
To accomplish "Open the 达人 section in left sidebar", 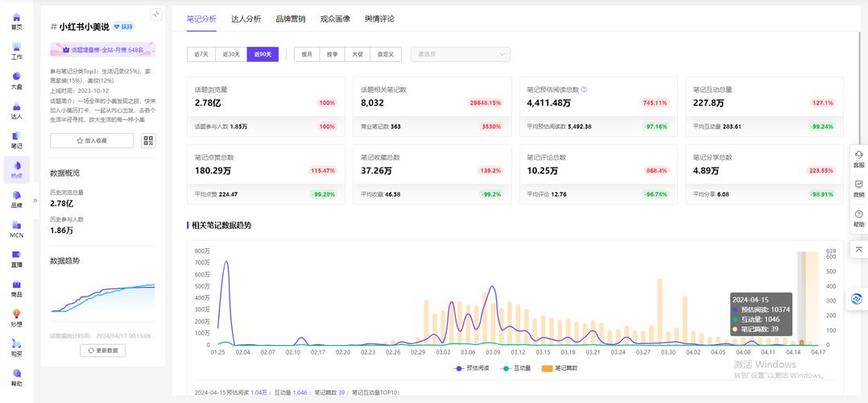I will coord(16,110).
